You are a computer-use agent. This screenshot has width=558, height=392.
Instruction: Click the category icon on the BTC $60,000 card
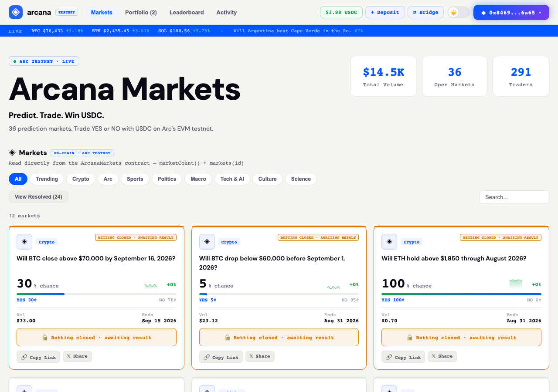pos(207,242)
